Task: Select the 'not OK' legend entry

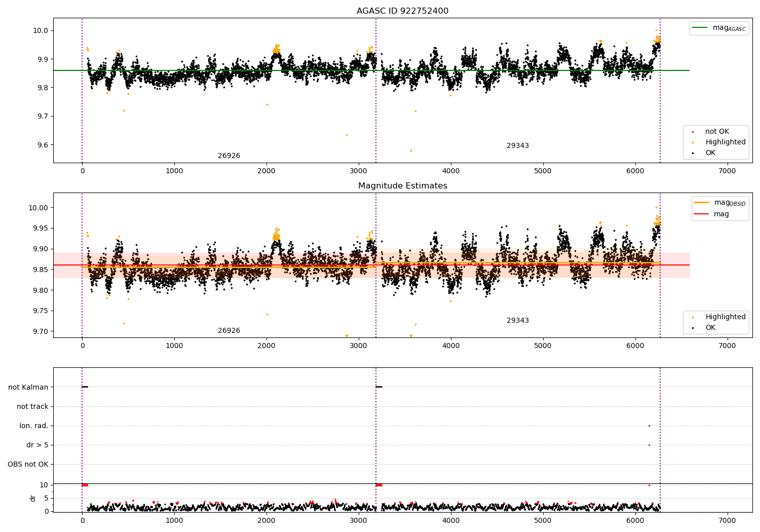Action: [x=717, y=132]
